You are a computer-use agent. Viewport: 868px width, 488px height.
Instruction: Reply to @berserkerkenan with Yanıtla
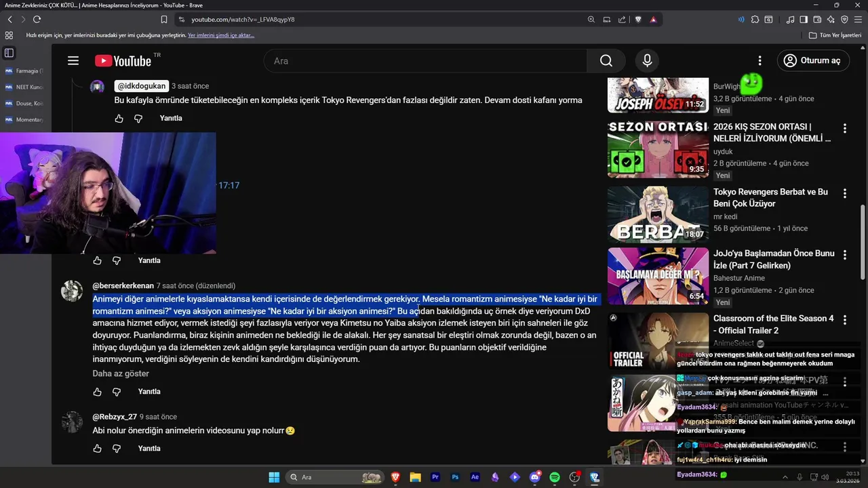click(149, 392)
